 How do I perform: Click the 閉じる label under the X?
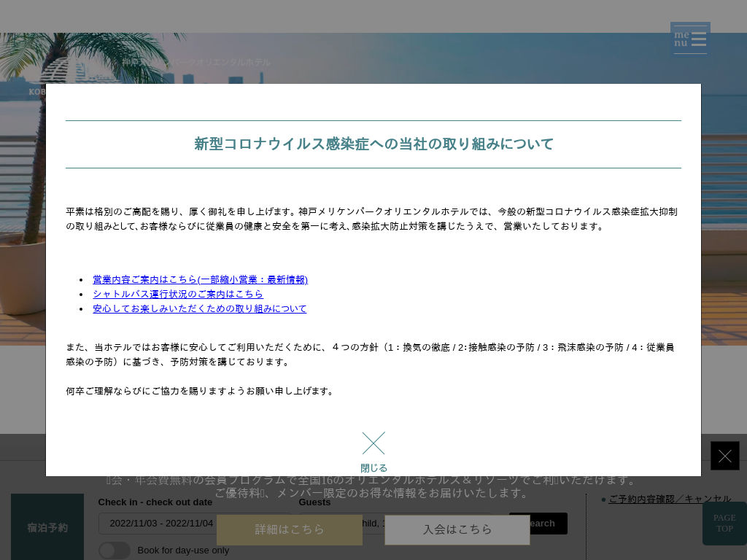[373, 468]
